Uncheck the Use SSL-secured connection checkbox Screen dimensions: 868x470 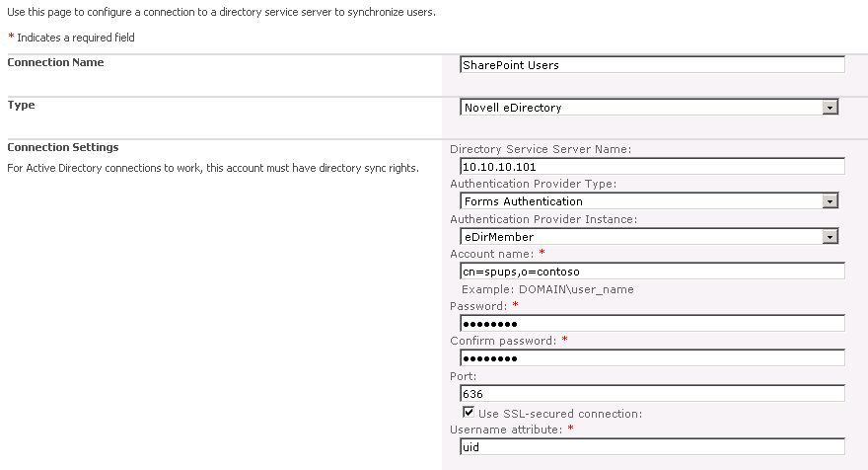(469, 412)
